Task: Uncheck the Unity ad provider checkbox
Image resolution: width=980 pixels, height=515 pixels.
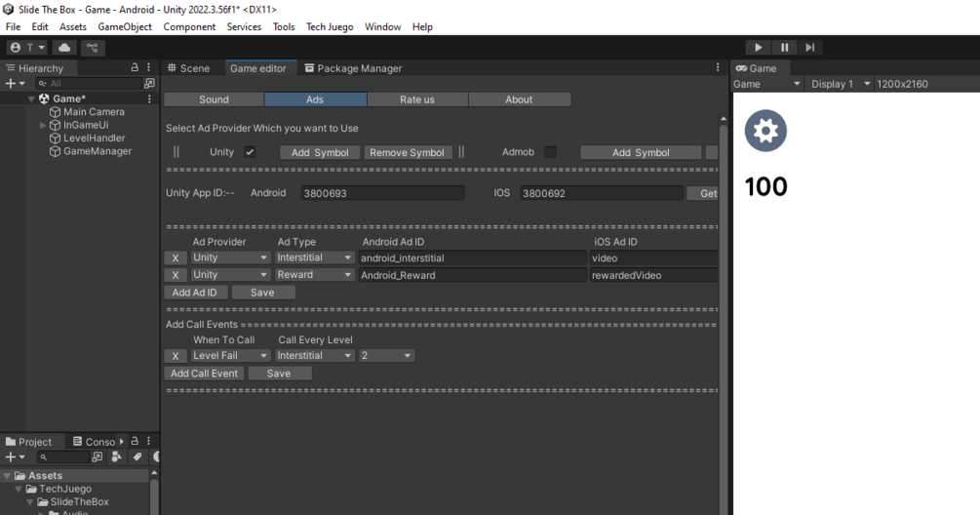Action: click(x=250, y=152)
